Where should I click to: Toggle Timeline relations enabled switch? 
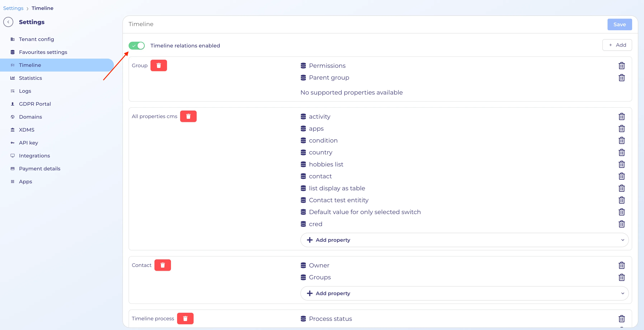pos(136,45)
